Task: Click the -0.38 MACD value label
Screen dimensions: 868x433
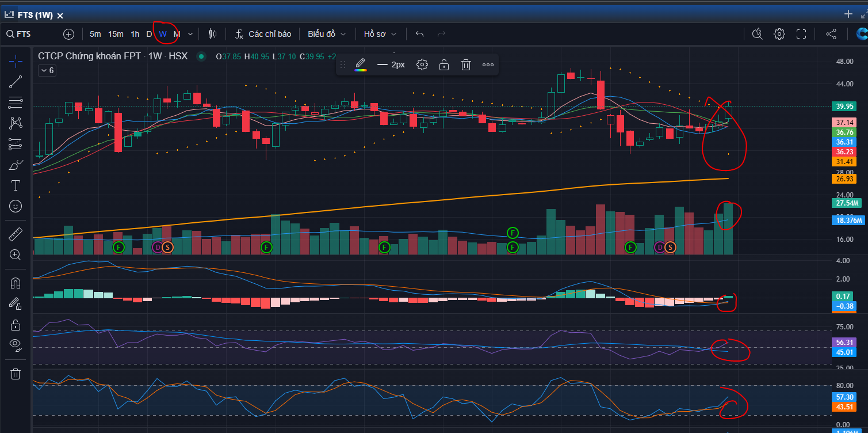Action: pos(844,306)
